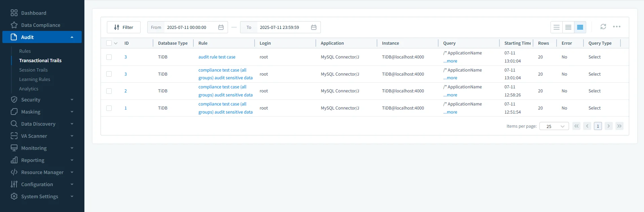
Task: Open Session Trails in the Audit submenu
Action: 33,70
